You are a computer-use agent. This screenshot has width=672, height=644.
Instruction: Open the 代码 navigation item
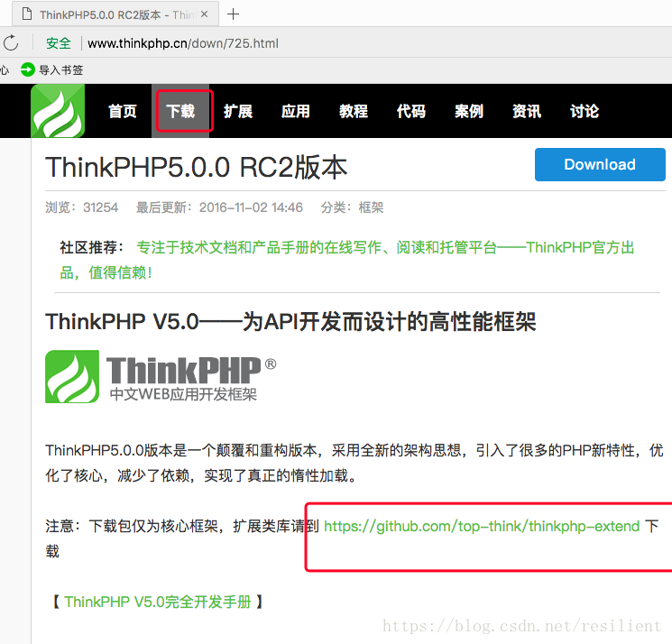coord(411,111)
